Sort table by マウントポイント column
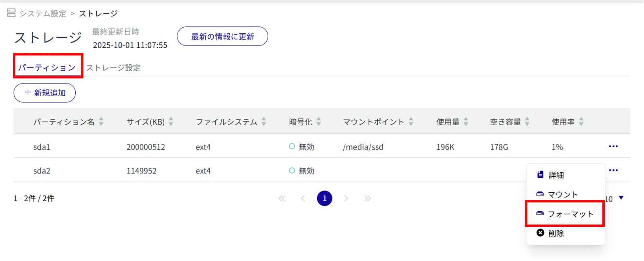Image resolution: width=644 pixels, height=261 pixels. pyautogui.click(x=411, y=122)
